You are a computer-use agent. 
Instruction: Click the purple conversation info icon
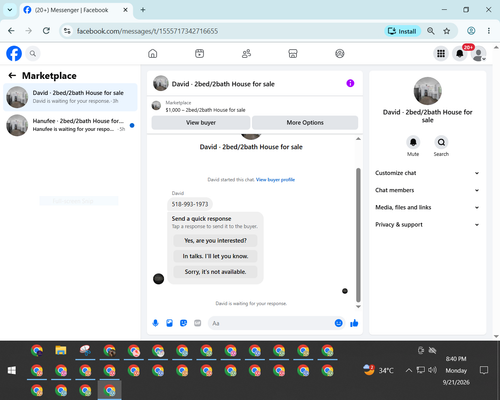(x=350, y=83)
